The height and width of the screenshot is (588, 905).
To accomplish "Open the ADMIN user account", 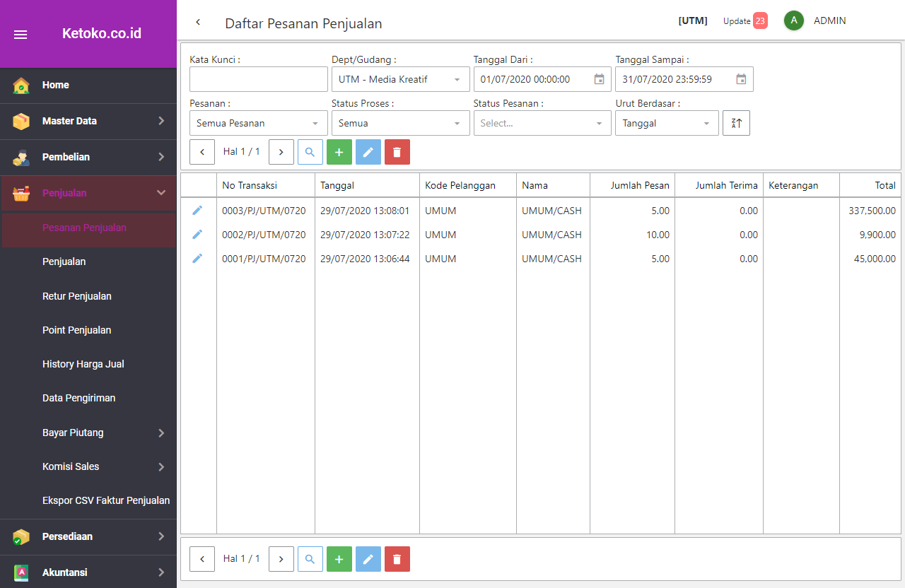I will pos(829,21).
